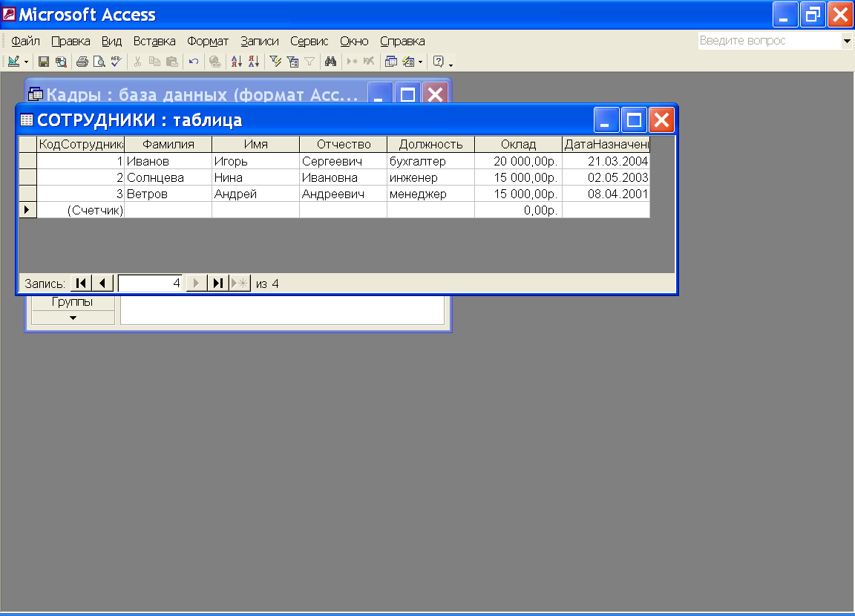Open the Окно menu
This screenshot has height=616, width=855.
click(x=354, y=42)
